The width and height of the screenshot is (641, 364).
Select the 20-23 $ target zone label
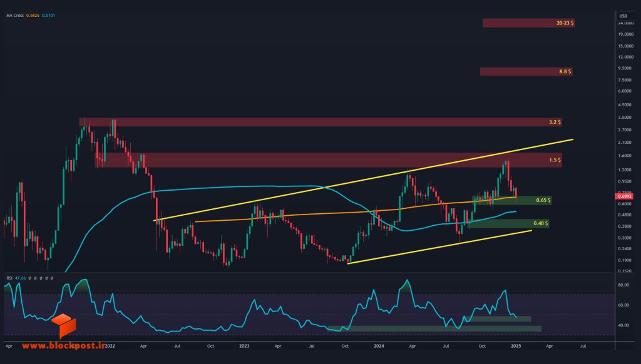tap(565, 23)
